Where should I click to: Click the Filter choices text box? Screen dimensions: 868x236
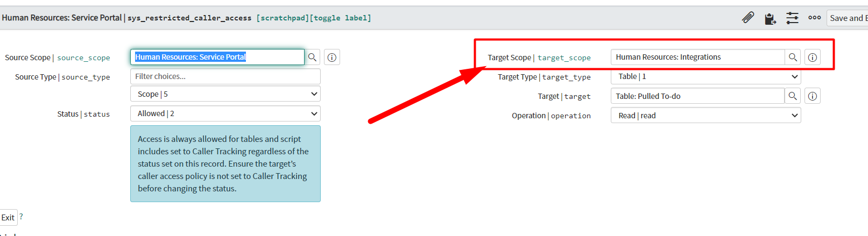point(225,76)
